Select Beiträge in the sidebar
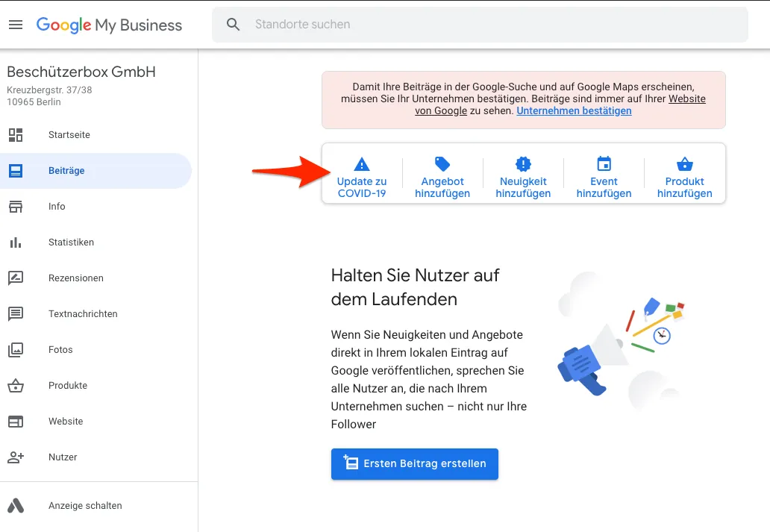The height and width of the screenshot is (532, 770). (66, 171)
